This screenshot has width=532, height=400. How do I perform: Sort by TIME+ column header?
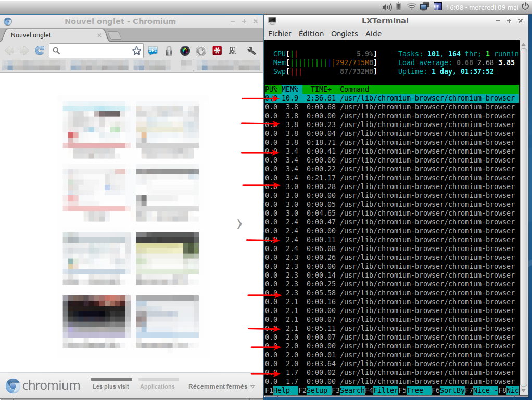point(321,89)
